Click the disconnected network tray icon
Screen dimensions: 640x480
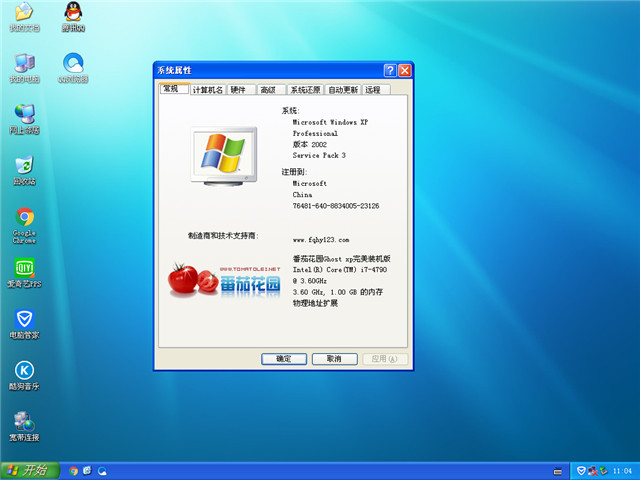click(593, 471)
